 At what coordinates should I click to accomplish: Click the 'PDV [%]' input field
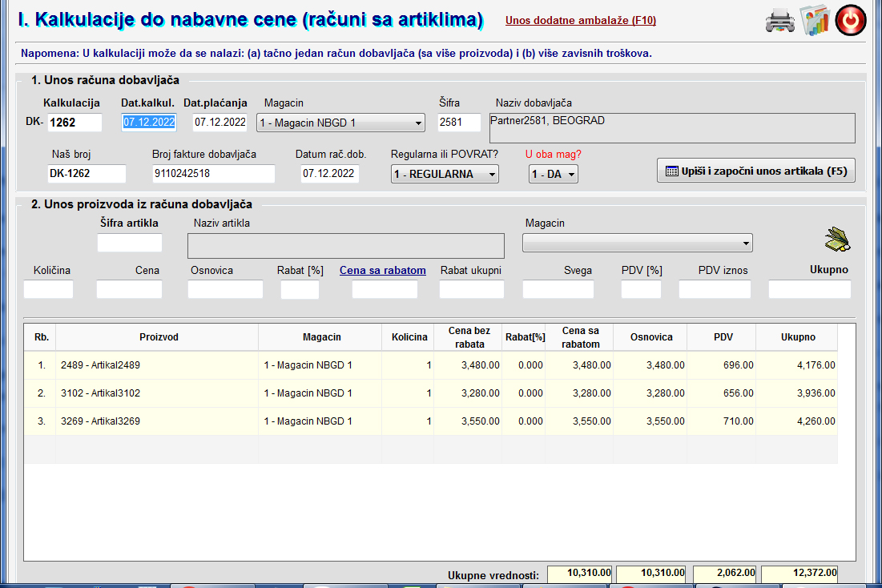coord(641,289)
